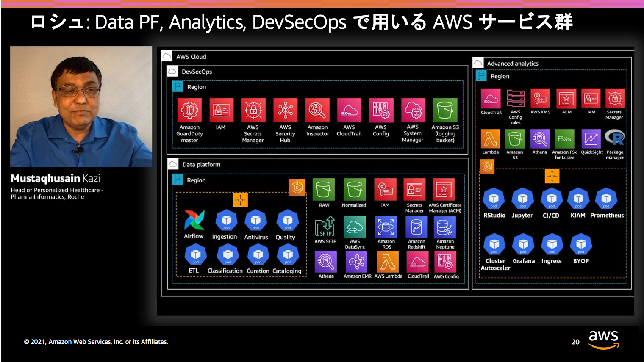Click the R Package manager icon
Screen dimensions: 644x362
(615, 138)
